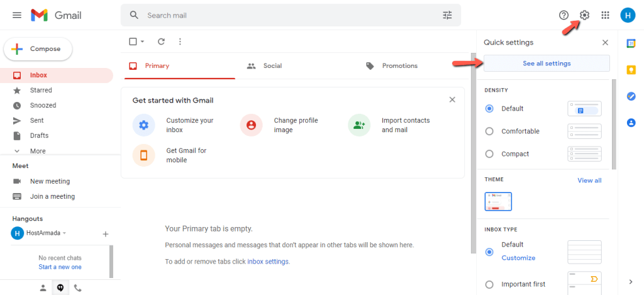Click See all settings button
Image resolution: width=644 pixels, height=295 pixels.
(547, 64)
